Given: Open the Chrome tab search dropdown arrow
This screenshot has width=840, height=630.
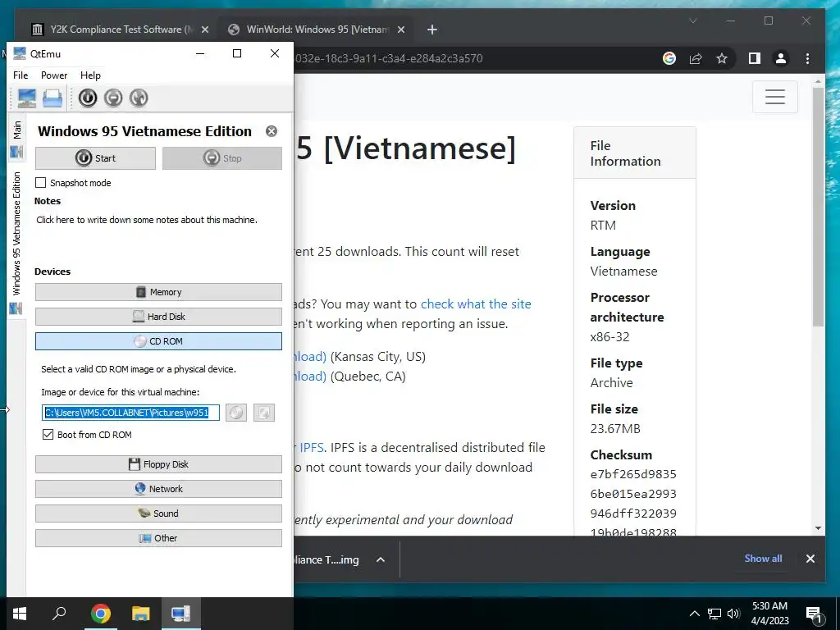Looking at the screenshot, I should (692, 21).
